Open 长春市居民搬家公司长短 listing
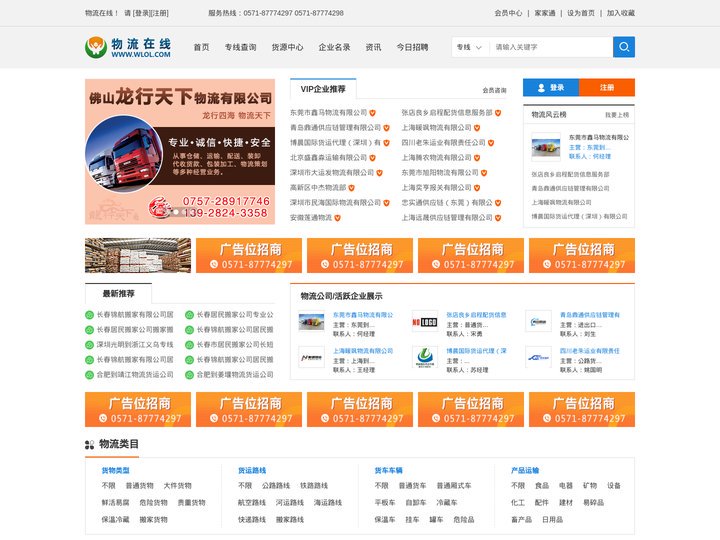This screenshot has width=720, height=540. (235, 345)
